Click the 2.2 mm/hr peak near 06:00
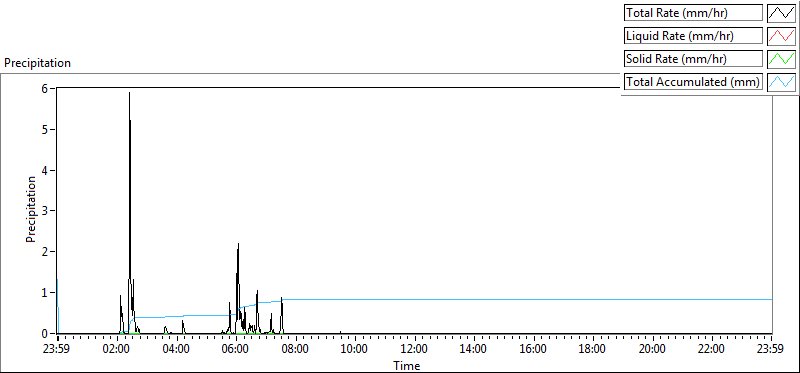Viewport: 800px width, 373px height. point(238,244)
